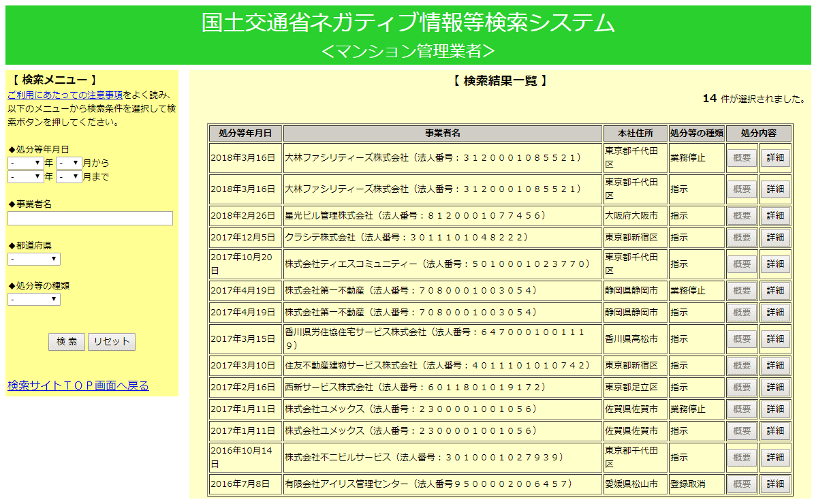Click the 愛媛県松山市 address cell
The image size is (814, 504).
point(636,484)
